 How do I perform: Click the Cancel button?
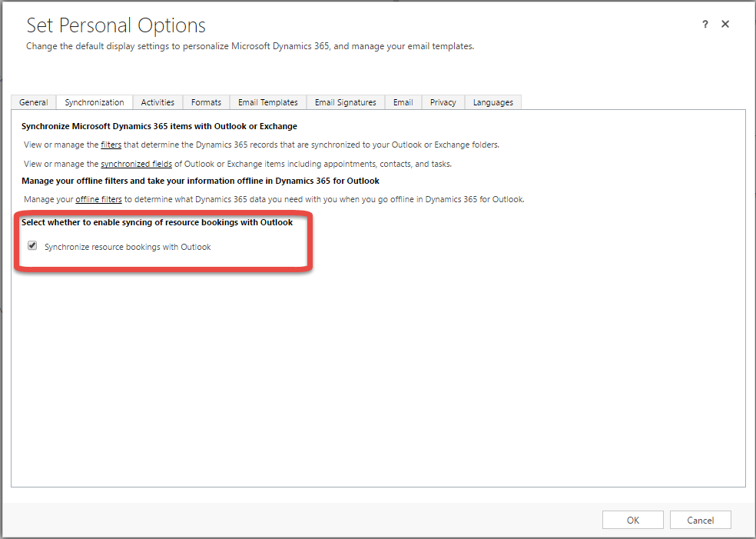701,521
